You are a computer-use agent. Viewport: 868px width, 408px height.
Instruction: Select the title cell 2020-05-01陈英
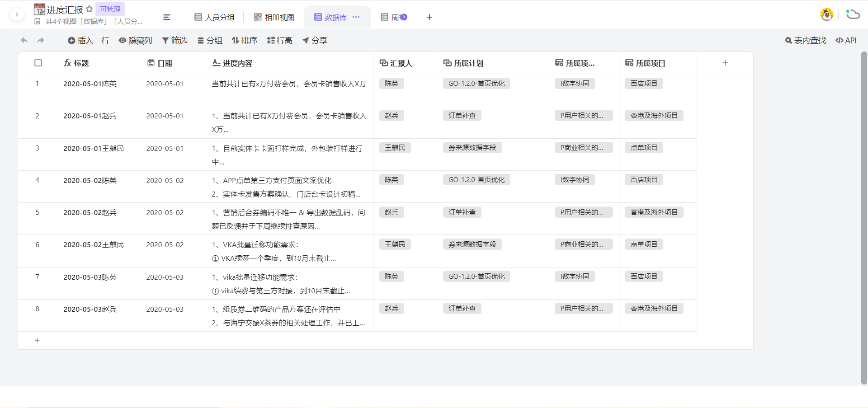pos(99,90)
